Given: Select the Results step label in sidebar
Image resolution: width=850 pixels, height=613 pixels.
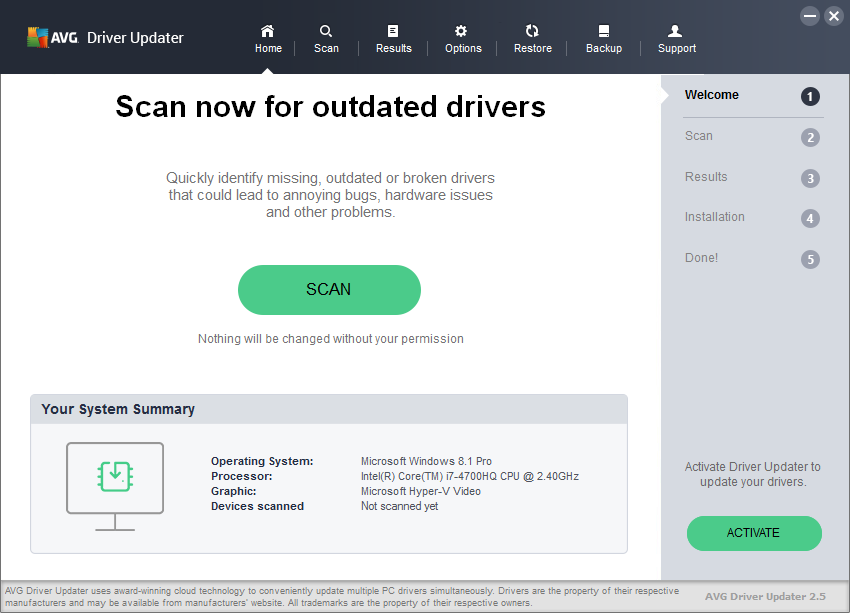Looking at the screenshot, I should (706, 177).
